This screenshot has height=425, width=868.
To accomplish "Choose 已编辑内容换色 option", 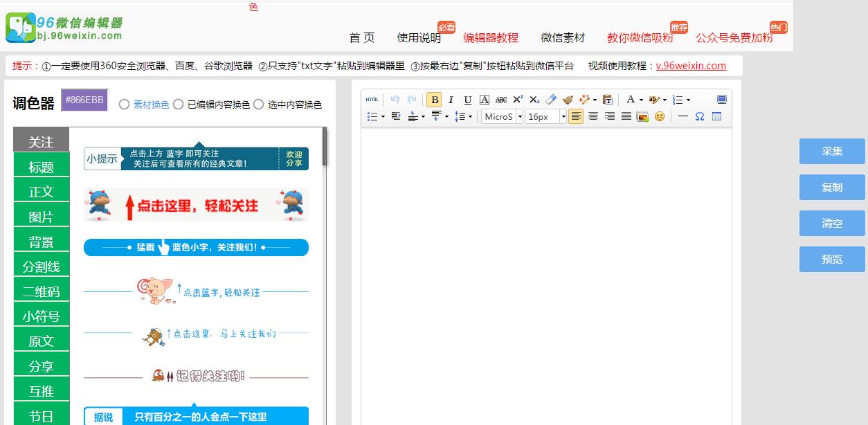I will coord(178,105).
